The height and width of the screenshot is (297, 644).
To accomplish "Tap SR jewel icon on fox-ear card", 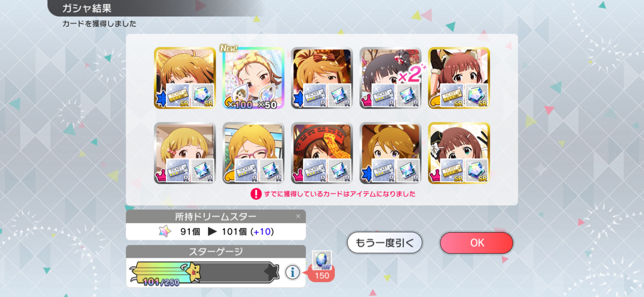I will [476, 96].
